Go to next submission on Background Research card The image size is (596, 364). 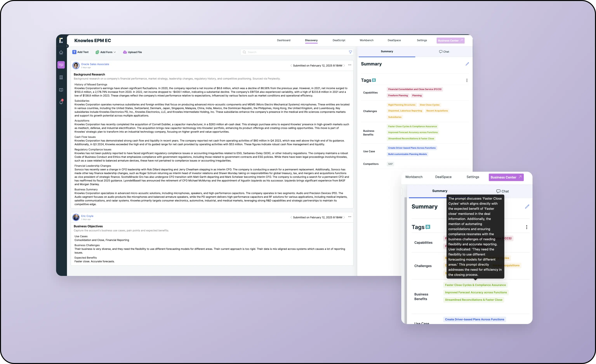pos(344,66)
